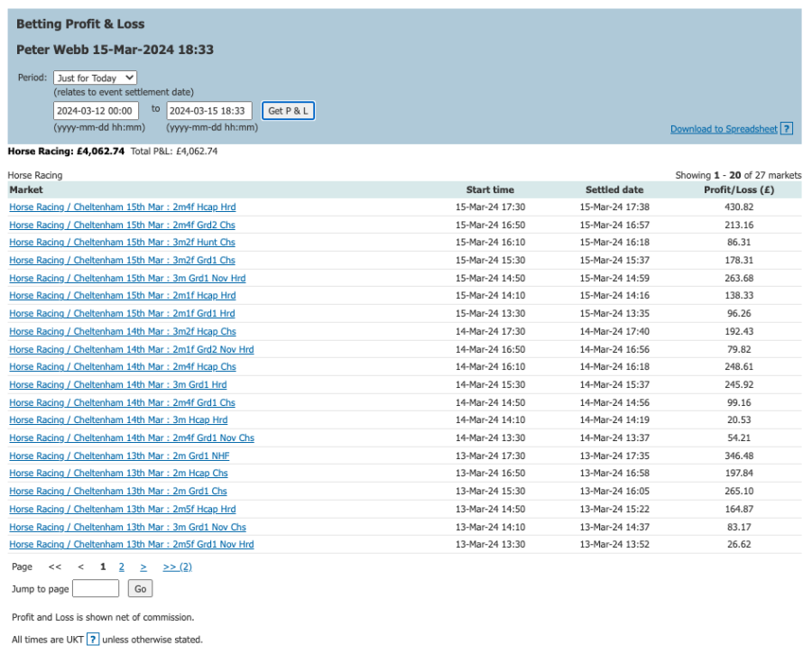Open Cheltenham 13th Mar 2m Hcap Chs market
The width and height of the screenshot is (812, 654).
[118, 474]
